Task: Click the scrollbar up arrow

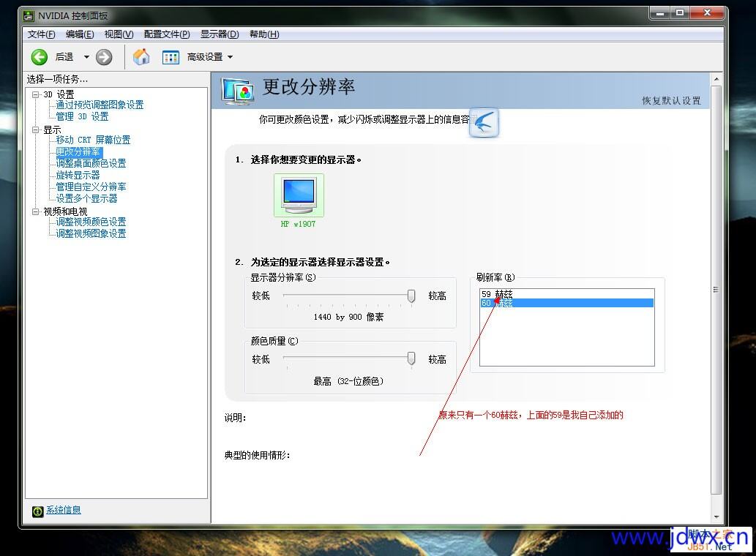Action: [x=716, y=79]
